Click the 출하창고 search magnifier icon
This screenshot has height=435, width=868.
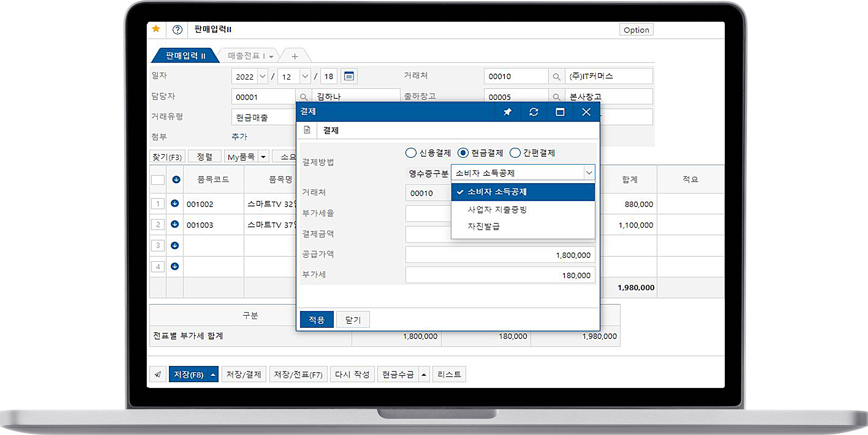point(556,97)
